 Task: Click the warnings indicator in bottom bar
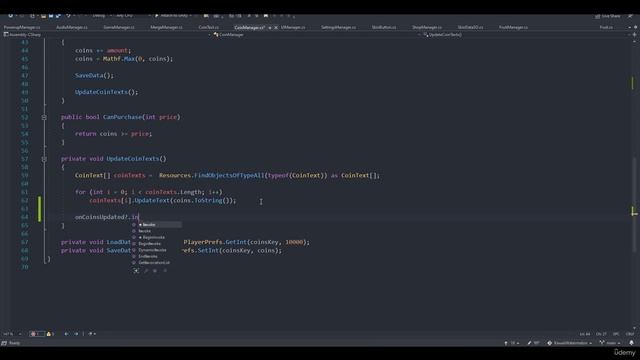50,334
